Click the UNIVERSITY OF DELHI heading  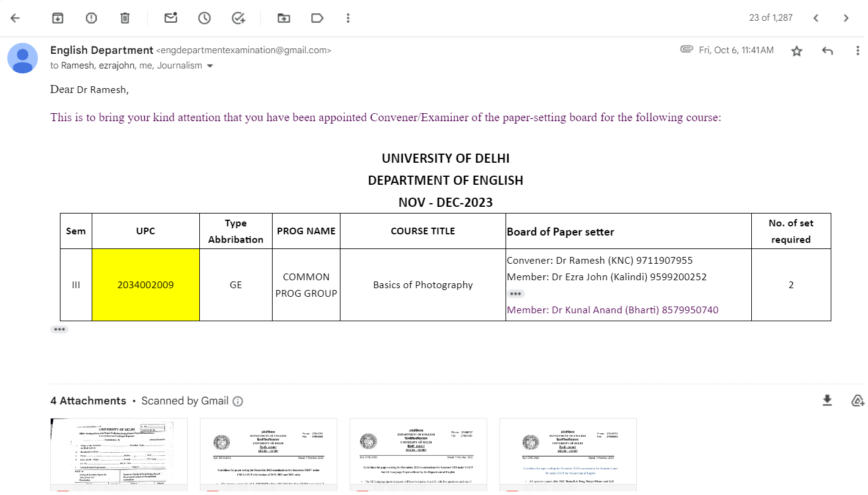pos(446,158)
